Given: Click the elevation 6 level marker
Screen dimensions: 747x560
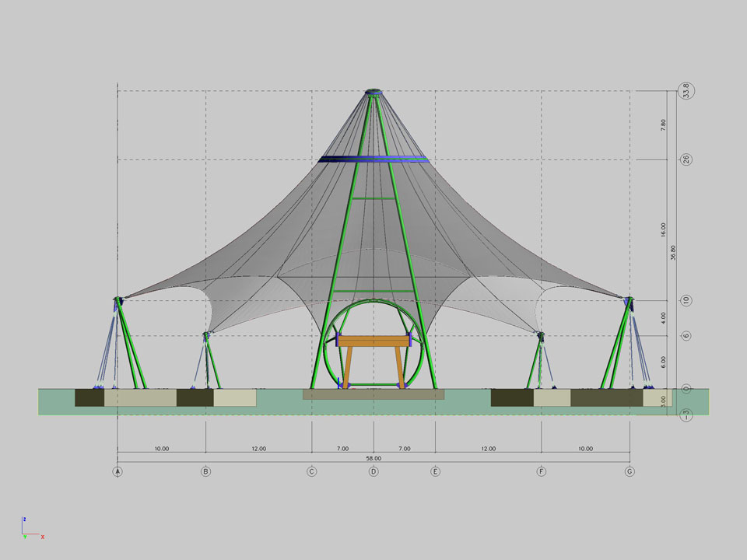Looking at the screenshot, I should (686, 336).
